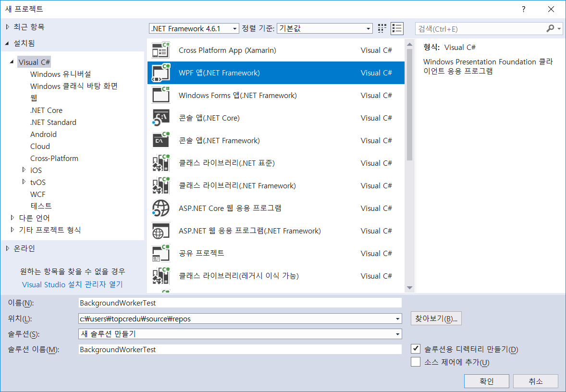
Task: Select the 공유 프로젝트 template name
Action: tap(201, 253)
